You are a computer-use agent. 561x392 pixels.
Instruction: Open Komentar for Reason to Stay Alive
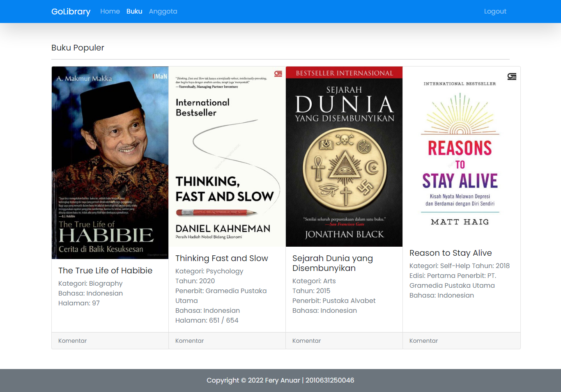423,340
